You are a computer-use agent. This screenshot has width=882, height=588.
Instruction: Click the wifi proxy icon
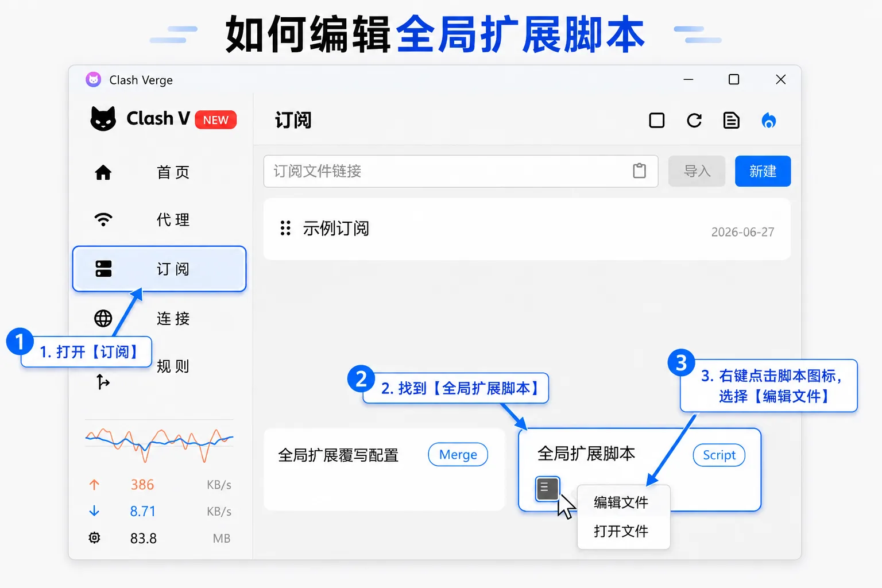pyautogui.click(x=103, y=219)
